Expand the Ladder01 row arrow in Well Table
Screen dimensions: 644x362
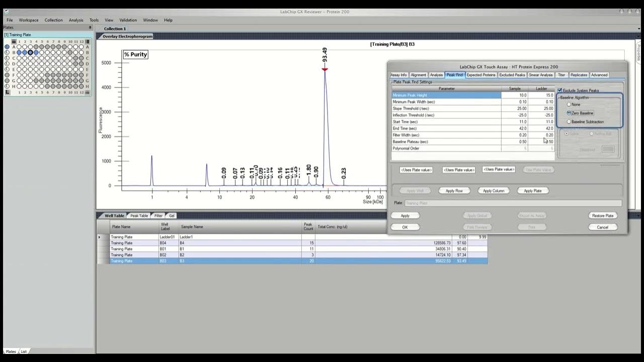pos(99,237)
